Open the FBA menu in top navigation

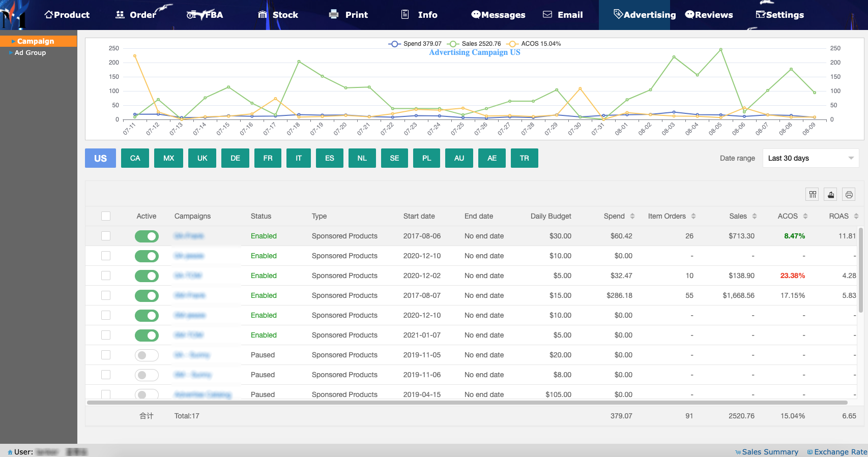click(x=205, y=15)
